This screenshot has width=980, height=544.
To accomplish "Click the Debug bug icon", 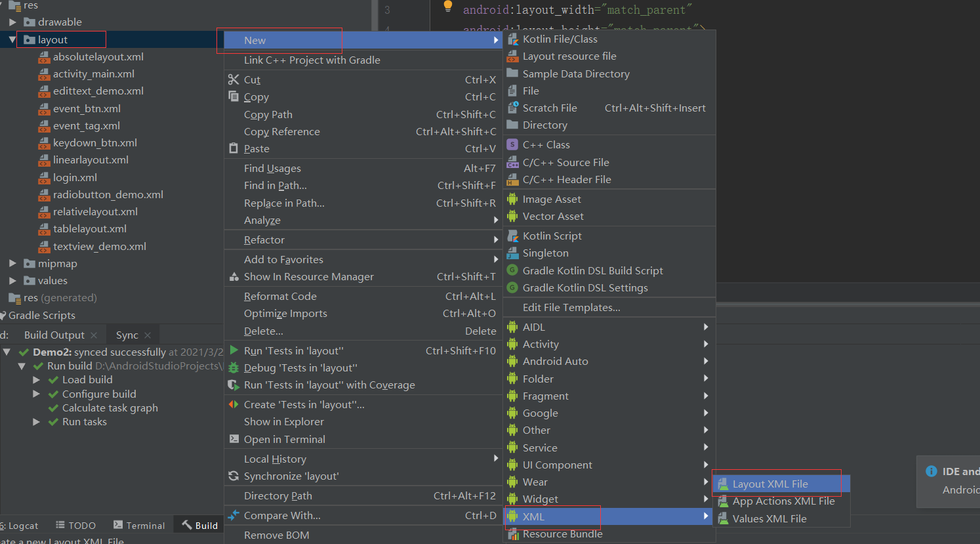I will point(234,367).
